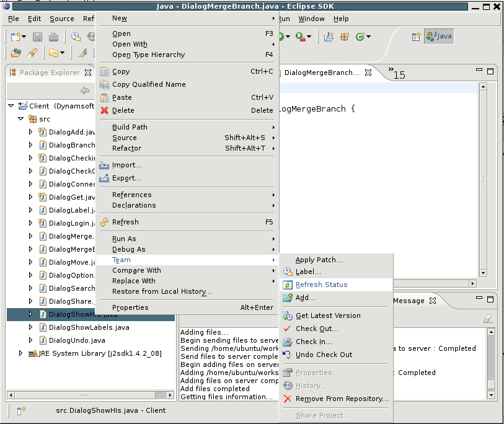Screen dimensions: 504x424
Task: Click the Save disk icon in toolbar
Action: coord(38,37)
